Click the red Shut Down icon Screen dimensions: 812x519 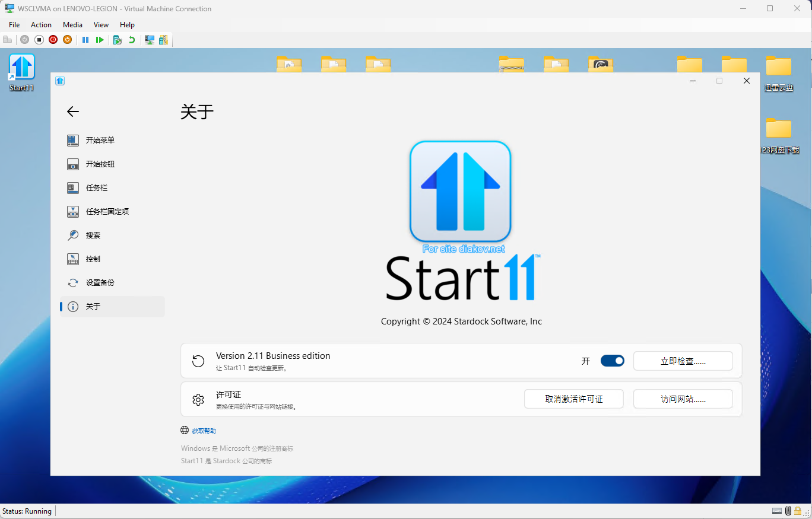pos(53,40)
